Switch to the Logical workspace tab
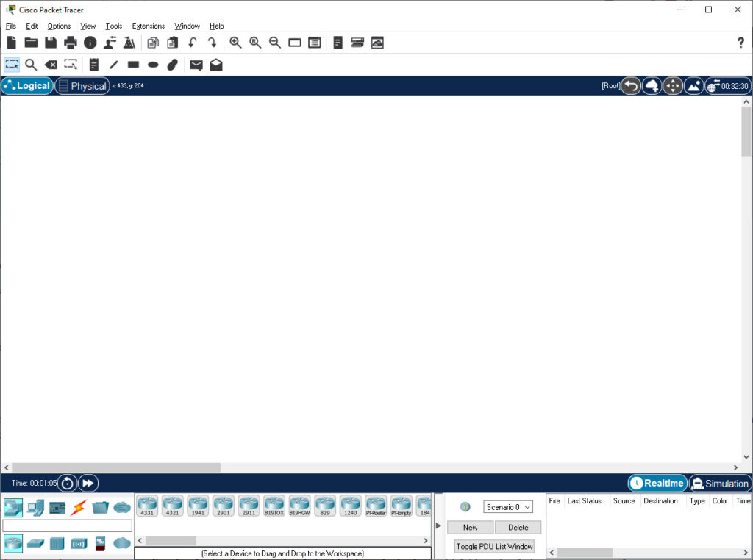The image size is (753, 560). click(27, 86)
